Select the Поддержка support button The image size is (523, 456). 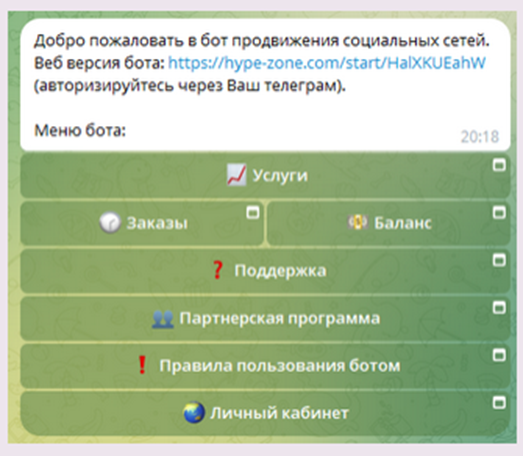coord(266,271)
